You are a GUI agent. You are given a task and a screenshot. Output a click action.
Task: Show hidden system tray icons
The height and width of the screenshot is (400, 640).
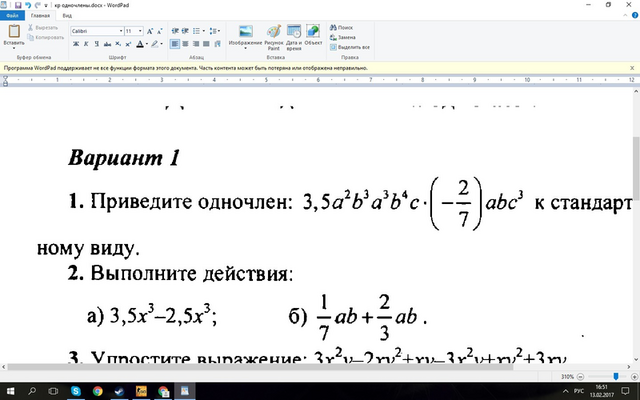click(566, 391)
